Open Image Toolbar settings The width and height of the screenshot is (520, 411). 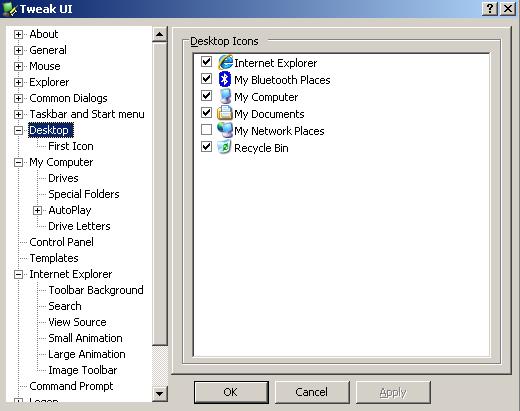point(83,370)
